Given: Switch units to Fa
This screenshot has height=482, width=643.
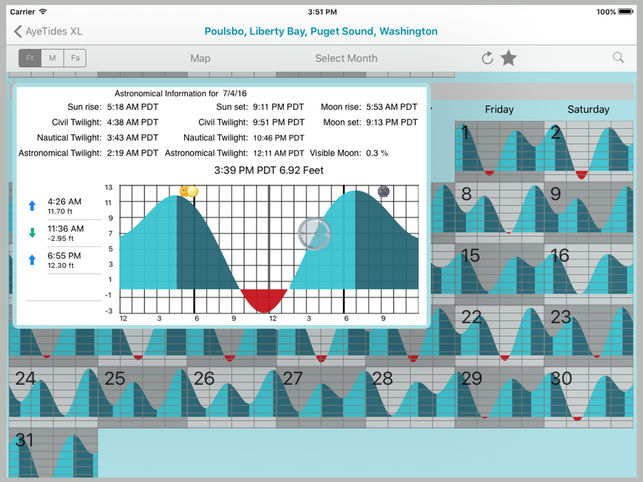Looking at the screenshot, I should [74, 58].
